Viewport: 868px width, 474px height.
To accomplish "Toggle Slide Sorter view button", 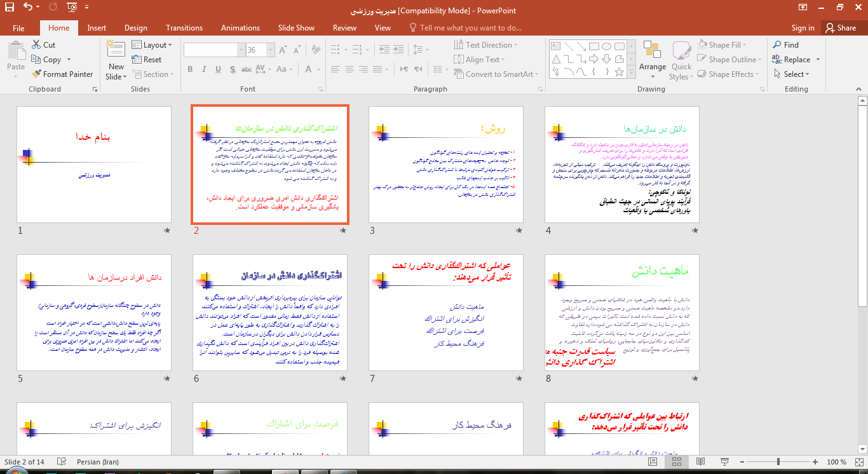I will pyautogui.click(x=676, y=462).
